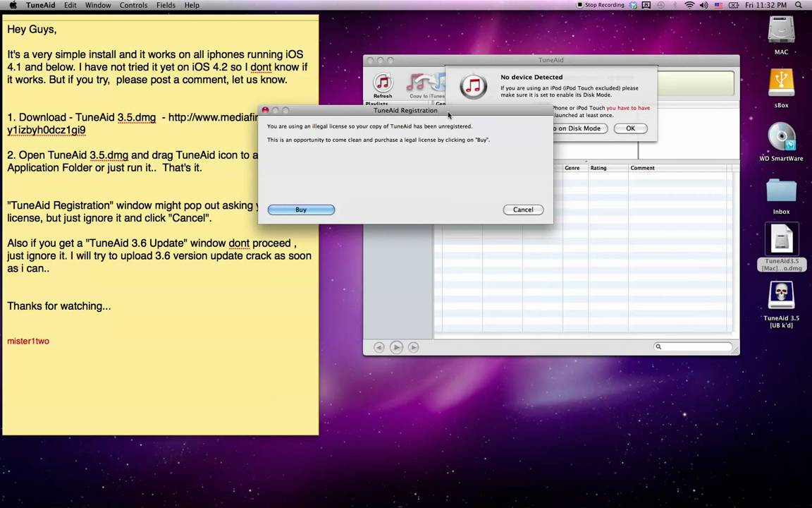
Task: Click Cancel in TuneAid Registration dialog
Action: (523, 210)
